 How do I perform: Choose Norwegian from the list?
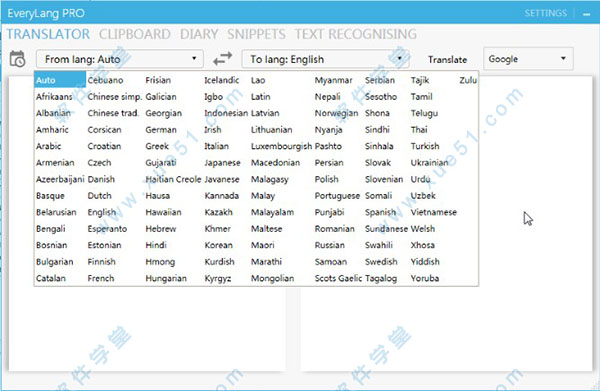tap(336, 113)
